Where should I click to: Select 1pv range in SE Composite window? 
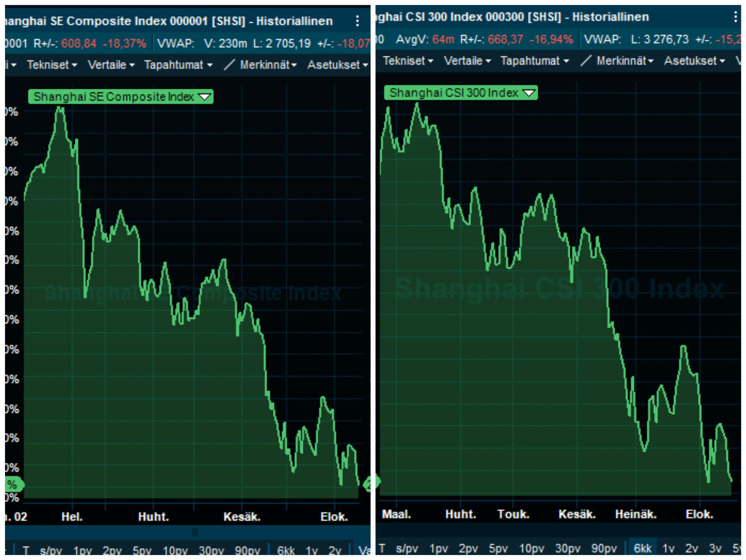point(82,551)
